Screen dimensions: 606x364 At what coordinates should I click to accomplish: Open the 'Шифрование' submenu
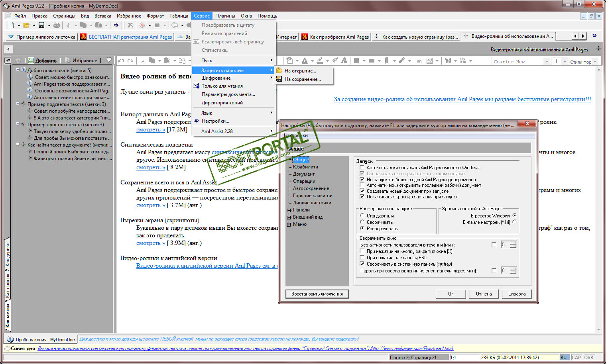[x=233, y=78]
